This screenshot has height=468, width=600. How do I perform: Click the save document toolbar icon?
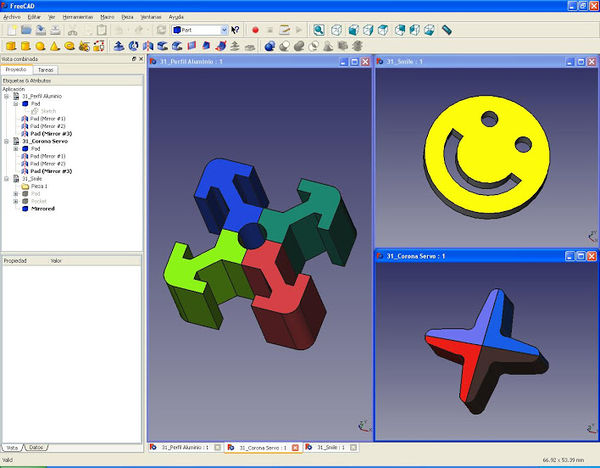[x=41, y=30]
